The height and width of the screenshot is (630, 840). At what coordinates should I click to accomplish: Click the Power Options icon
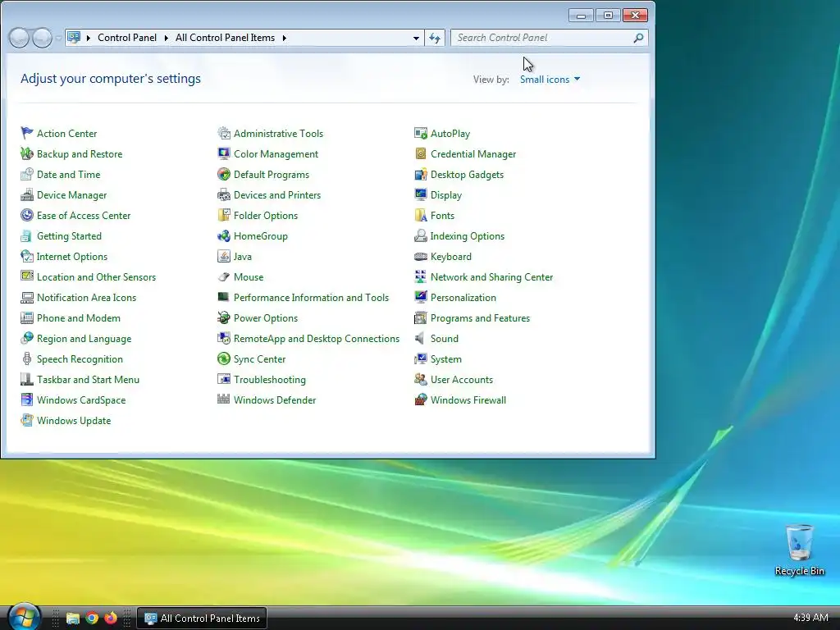[224, 317]
